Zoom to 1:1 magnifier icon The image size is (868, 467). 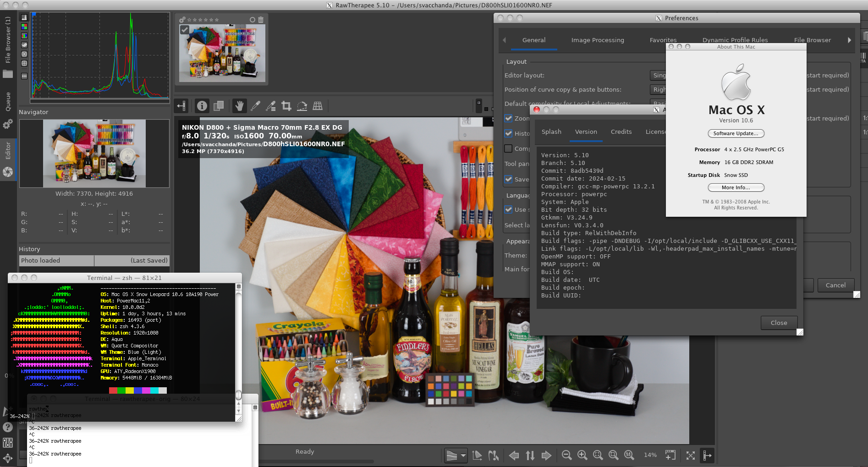629,455
